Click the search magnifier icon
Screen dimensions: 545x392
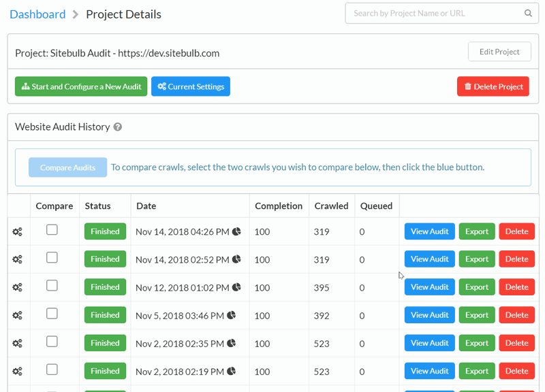click(528, 13)
